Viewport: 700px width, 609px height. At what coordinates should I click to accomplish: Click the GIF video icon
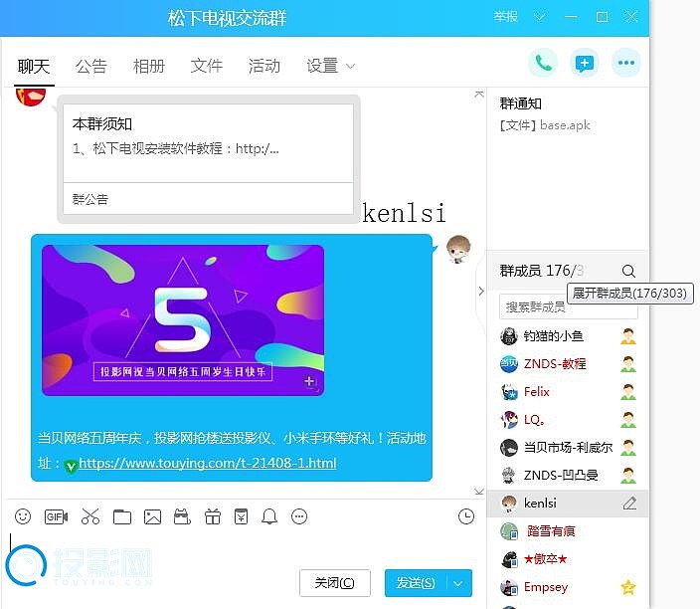tap(56, 516)
